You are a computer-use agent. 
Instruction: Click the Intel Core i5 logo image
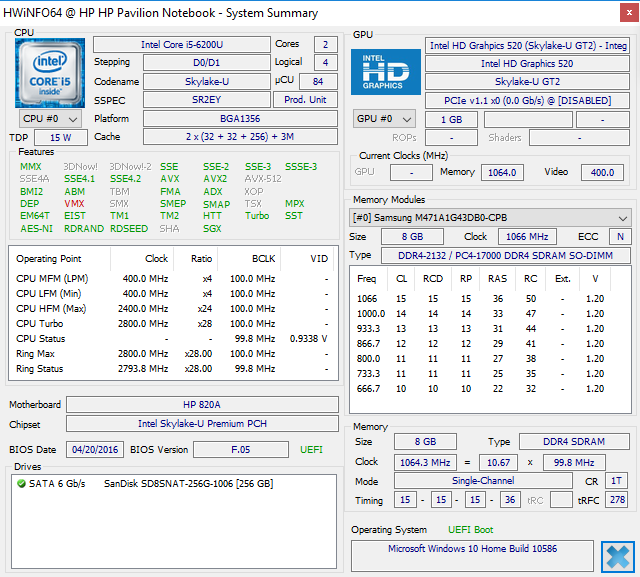(x=50, y=73)
